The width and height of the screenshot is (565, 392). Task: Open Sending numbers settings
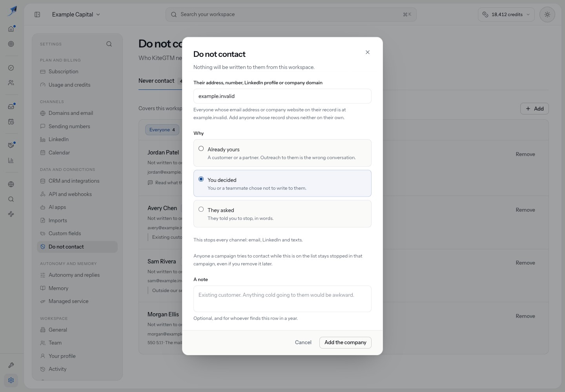(77, 127)
